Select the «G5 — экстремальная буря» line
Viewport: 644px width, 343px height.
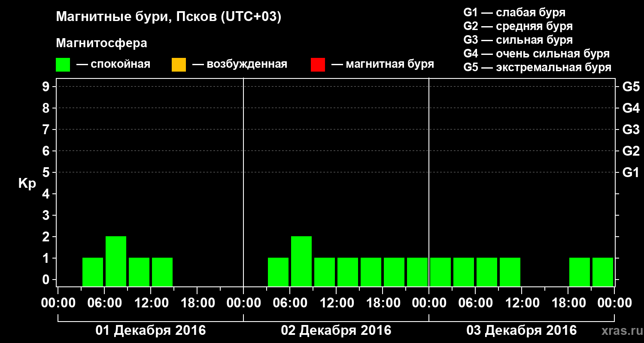(538, 68)
